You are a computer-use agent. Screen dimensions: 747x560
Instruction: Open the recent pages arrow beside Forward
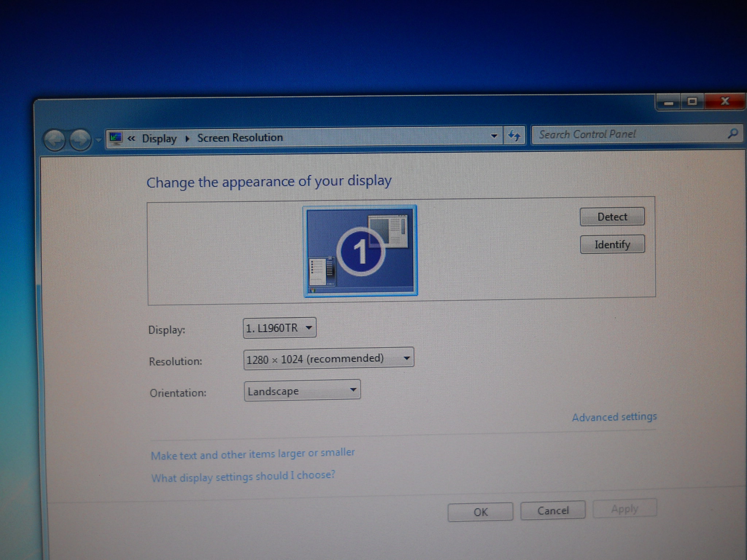(98, 140)
